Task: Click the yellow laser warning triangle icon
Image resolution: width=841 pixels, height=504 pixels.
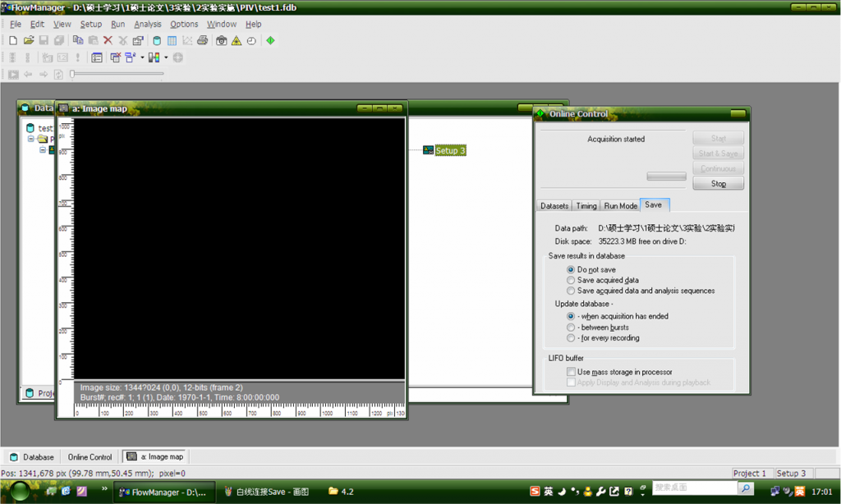Action: tap(237, 41)
